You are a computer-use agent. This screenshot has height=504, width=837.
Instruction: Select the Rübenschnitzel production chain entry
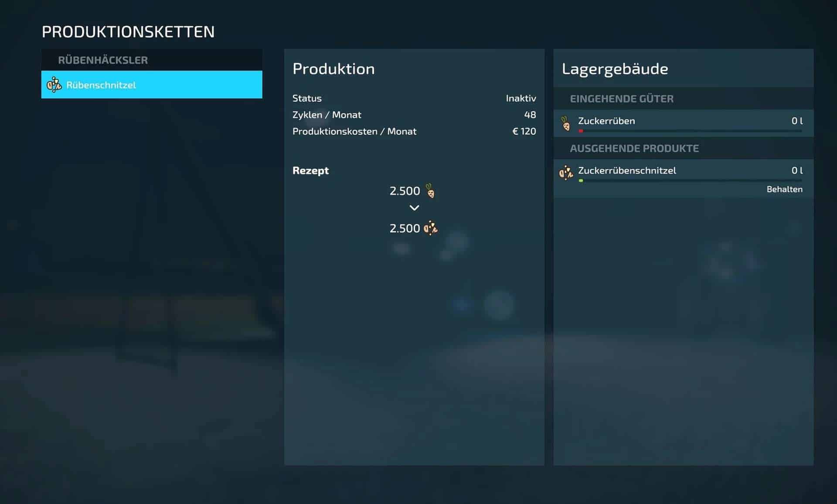152,85
